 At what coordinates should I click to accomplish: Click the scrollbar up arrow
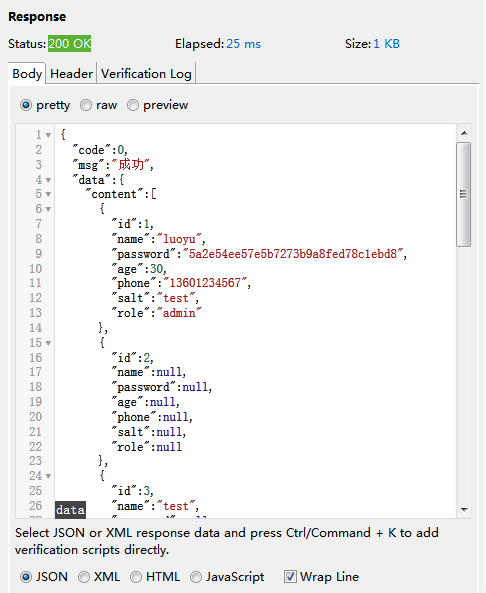tap(464, 133)
